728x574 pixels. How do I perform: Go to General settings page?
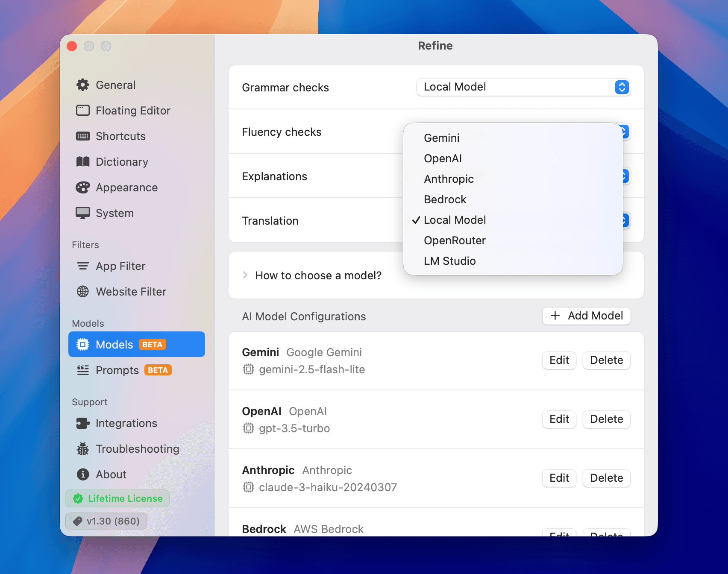tap(137, 85)
